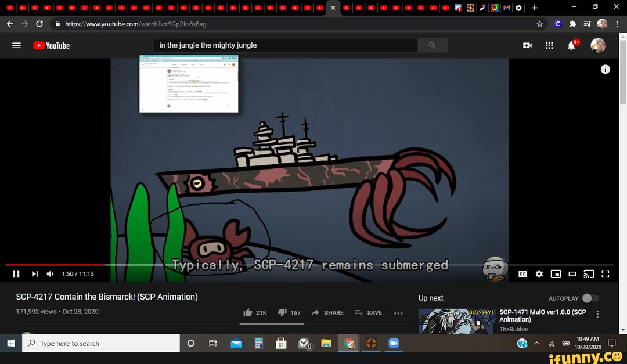Switch to miniplayer mode
The height and width of the screenshot is (364, 627).
click(556, 274)
